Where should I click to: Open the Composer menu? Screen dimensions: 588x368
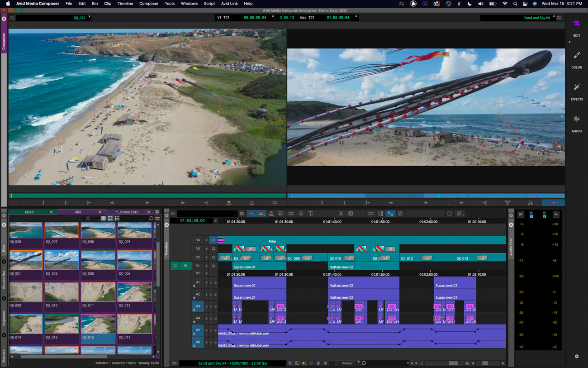point(148,4)
